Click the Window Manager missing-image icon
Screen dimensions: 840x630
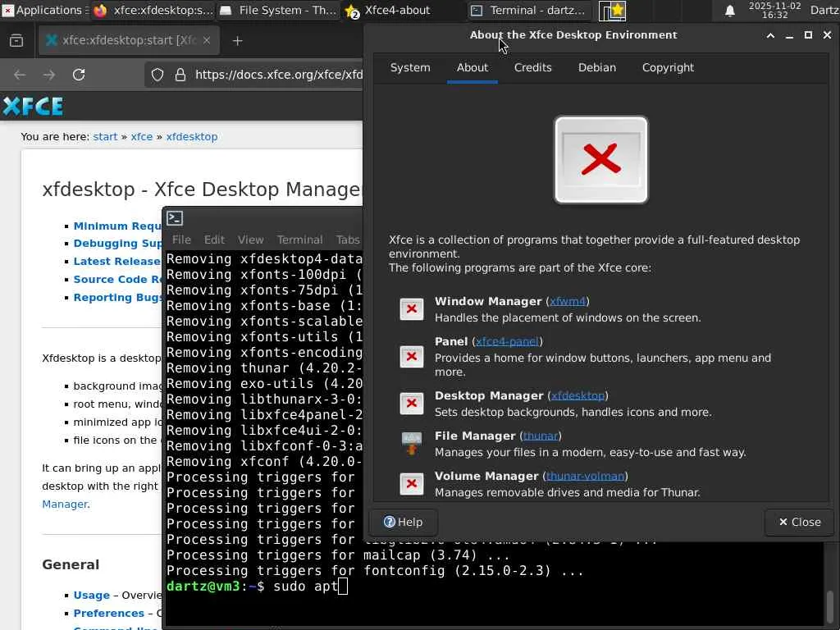tap(412, 309)
